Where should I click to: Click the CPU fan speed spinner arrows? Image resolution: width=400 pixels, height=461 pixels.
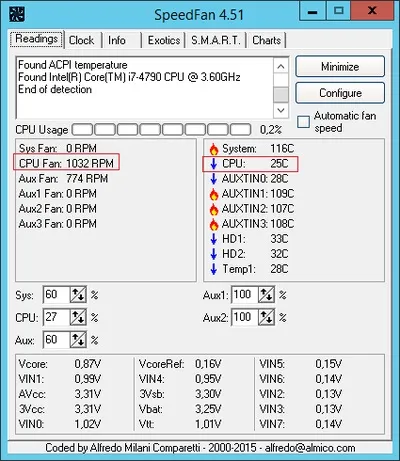pos(78,317)
